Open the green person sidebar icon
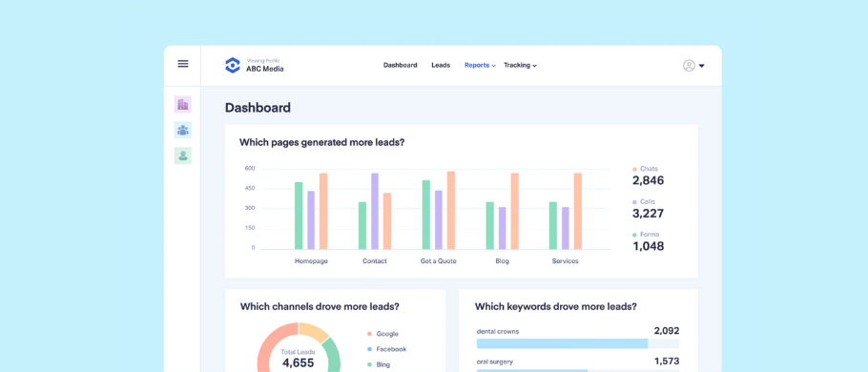Image resolution: width=868 pixels, height=372 pixels. [x=183, y=155]
